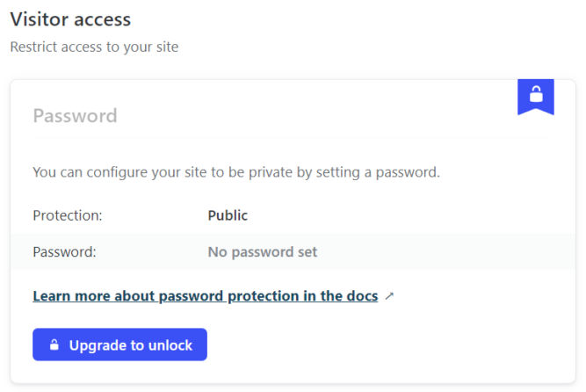
Task: Click the greyed Password card title
Action: 76,116
